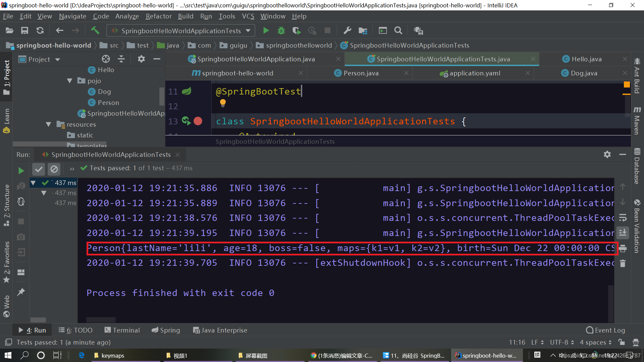This screenshot has width=644, height=362.
Task: Collapse the pojo folder in tree
Action: [70, 81]
